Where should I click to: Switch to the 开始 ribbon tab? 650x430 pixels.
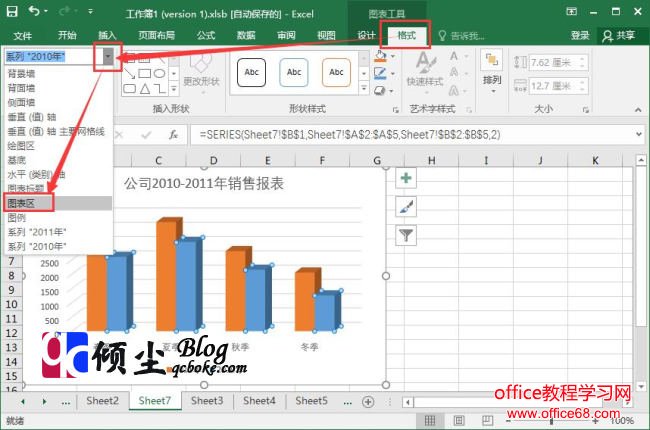pyautogui.click(x=67, y=35)
